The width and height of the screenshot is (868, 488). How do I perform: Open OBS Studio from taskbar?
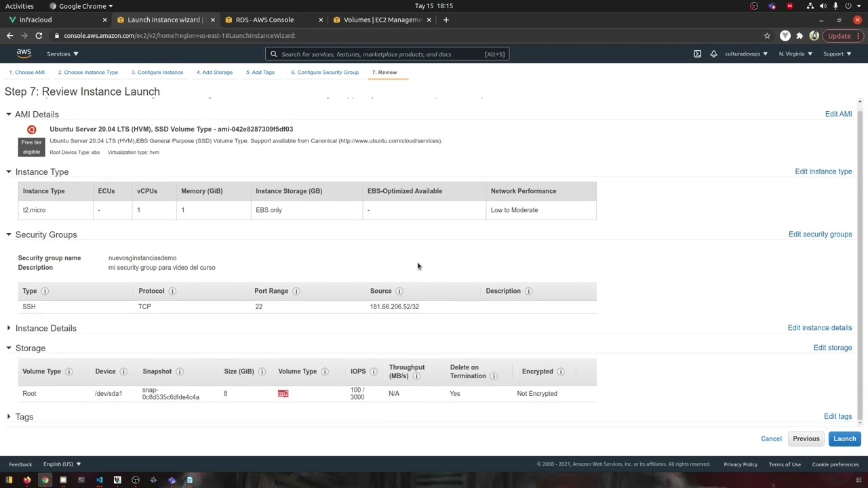[x=136, y=481]
